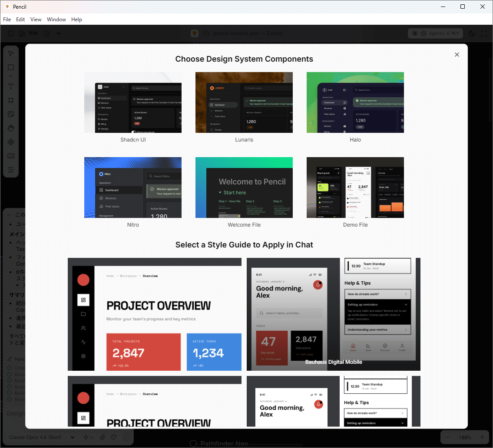Click the paperclip attach icon
Screen dimensions: 493x448
[103, 437]
